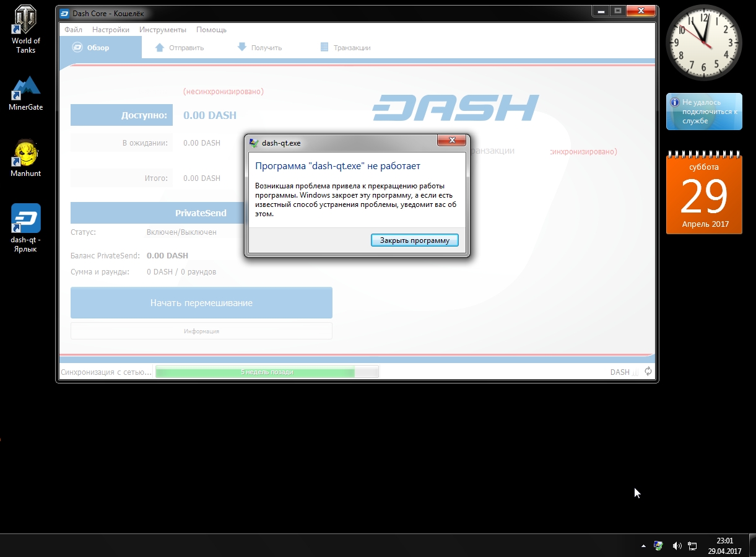The image size is (756, 557).
Task: Switch to the Получить tab
Action: click(x=260, y=47)
